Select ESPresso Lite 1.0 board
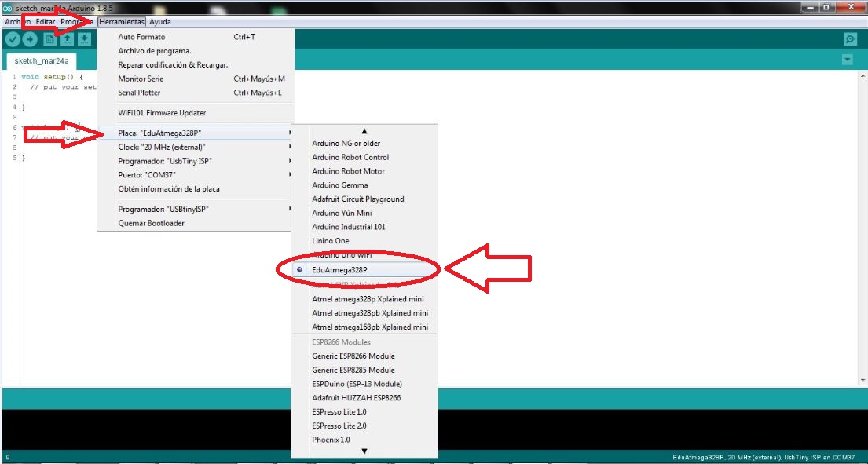Screen dimensions: 868x464 click(364, 412)
